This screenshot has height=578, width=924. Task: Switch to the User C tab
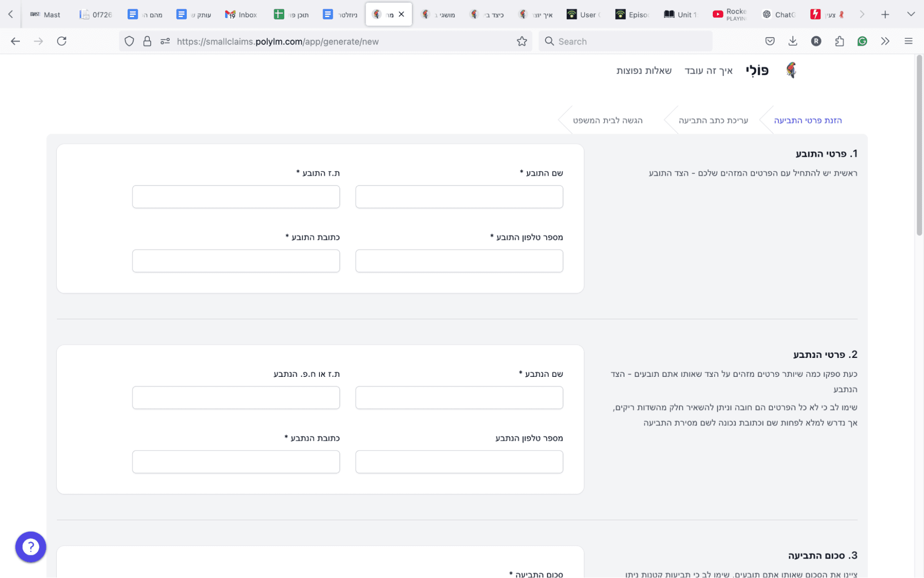click(x=584, y=14)
